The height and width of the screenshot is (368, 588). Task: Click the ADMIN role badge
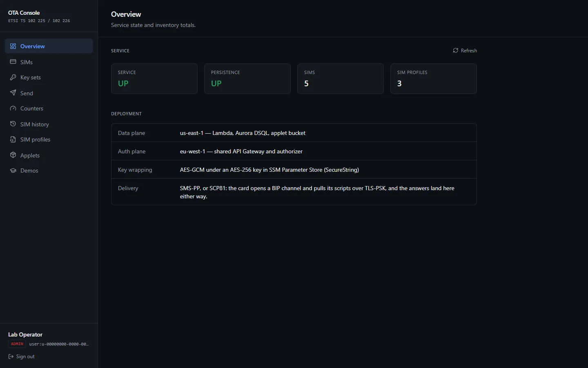(x=17, y=344)
